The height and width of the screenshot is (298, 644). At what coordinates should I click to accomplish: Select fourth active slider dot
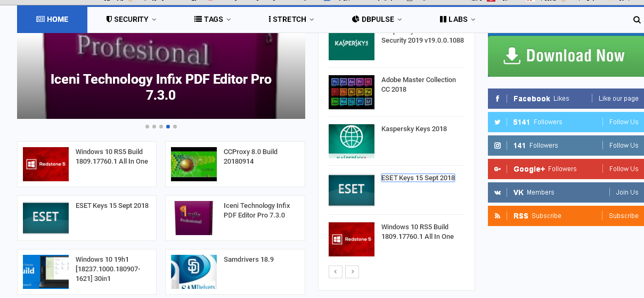point(168,127)
